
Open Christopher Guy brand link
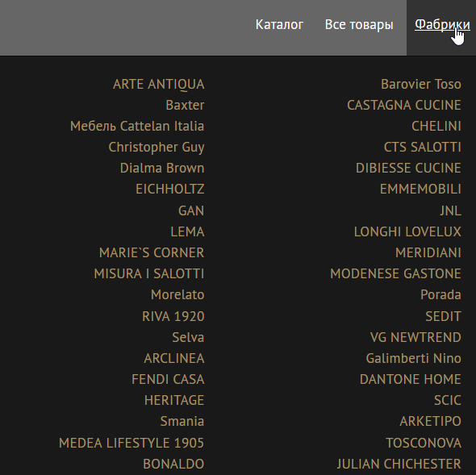click(157, 148)
